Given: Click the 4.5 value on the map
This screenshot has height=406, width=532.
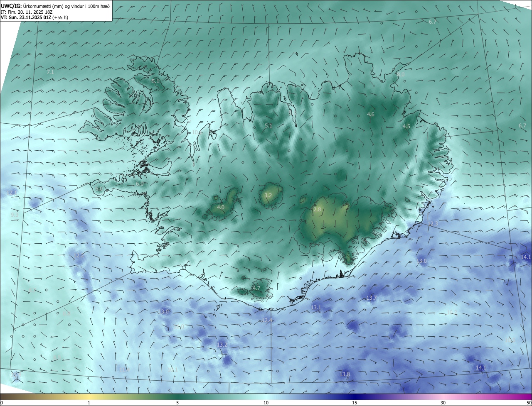Looking at the screenshot, I should click(x=406, y=126).
